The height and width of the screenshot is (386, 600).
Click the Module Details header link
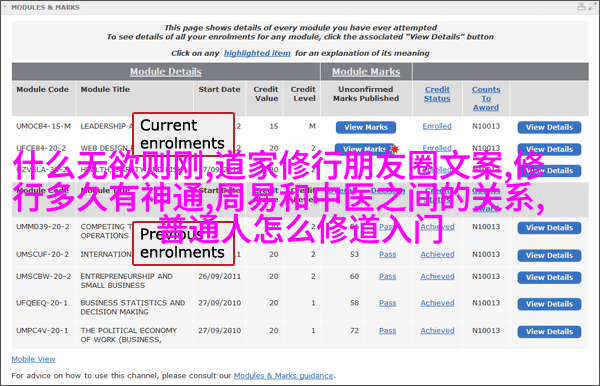[x=165, y=72]
